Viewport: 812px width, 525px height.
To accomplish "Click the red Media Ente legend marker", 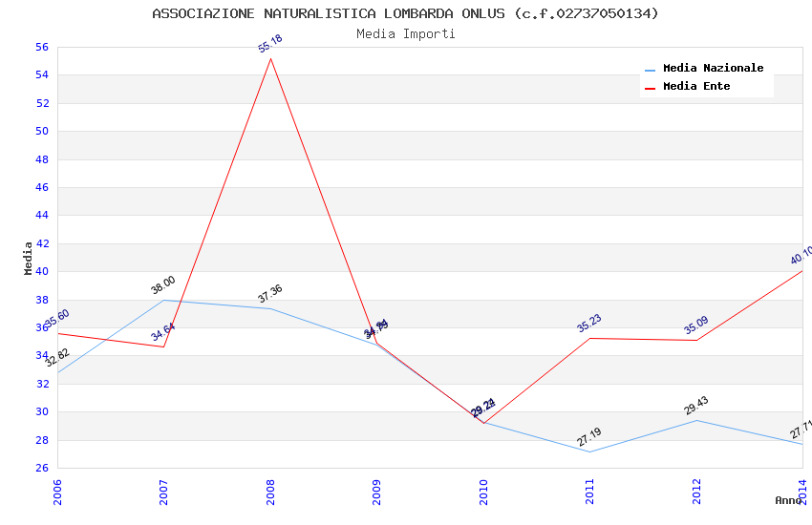I will (650, 89).
